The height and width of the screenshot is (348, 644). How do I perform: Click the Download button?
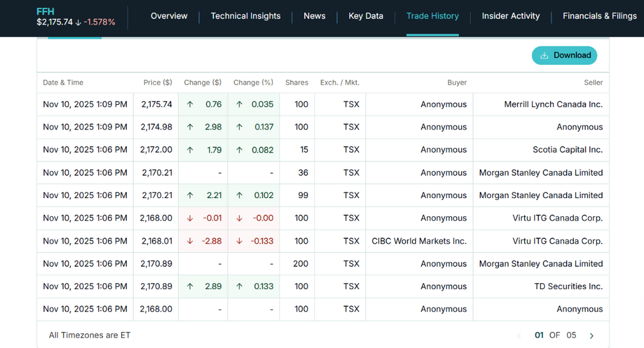tap(564, 55)
